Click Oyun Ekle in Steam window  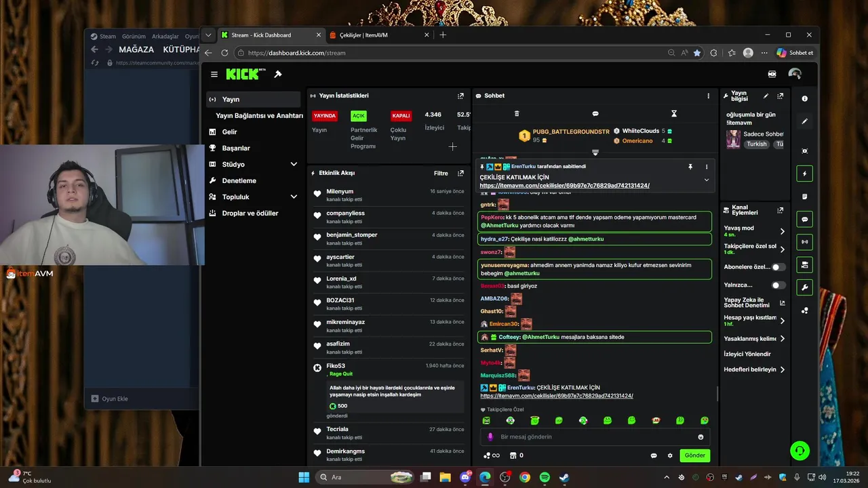(x=110, y=399)
